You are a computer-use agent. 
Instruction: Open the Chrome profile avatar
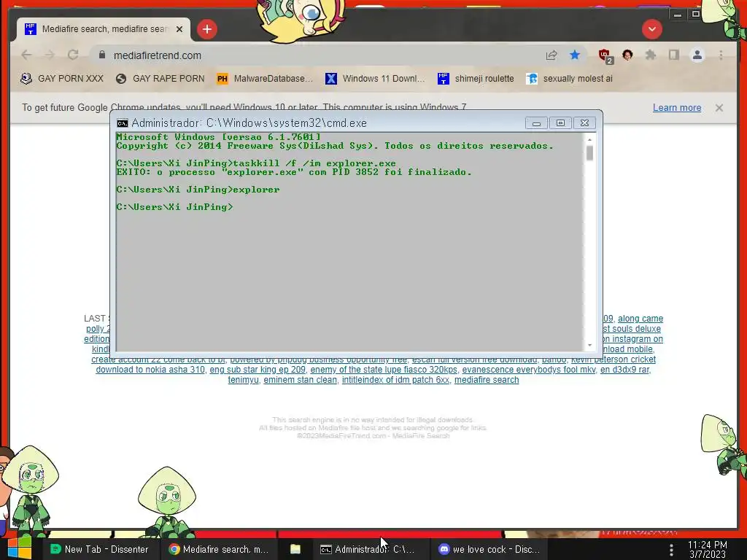(697, 55)
